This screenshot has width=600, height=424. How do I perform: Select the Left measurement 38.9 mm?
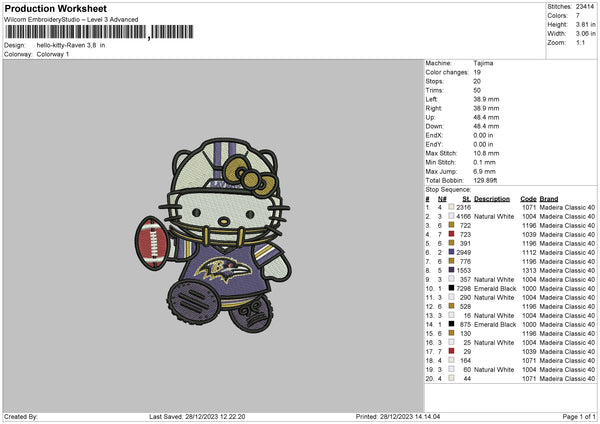486,99
